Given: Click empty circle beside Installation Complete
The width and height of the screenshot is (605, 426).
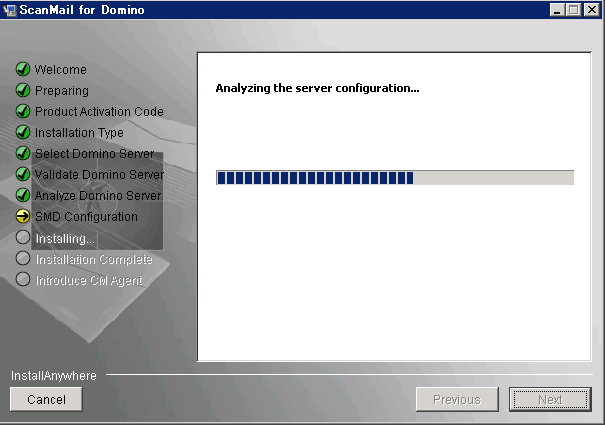Looking at the screenshot, I should point(23,259).
